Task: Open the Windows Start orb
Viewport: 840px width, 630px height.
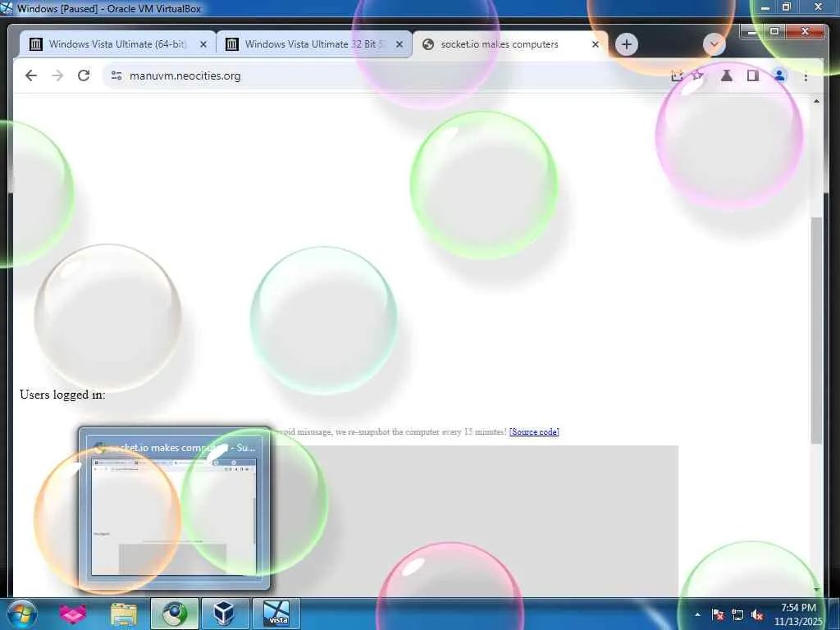Action: click(22, 614)
